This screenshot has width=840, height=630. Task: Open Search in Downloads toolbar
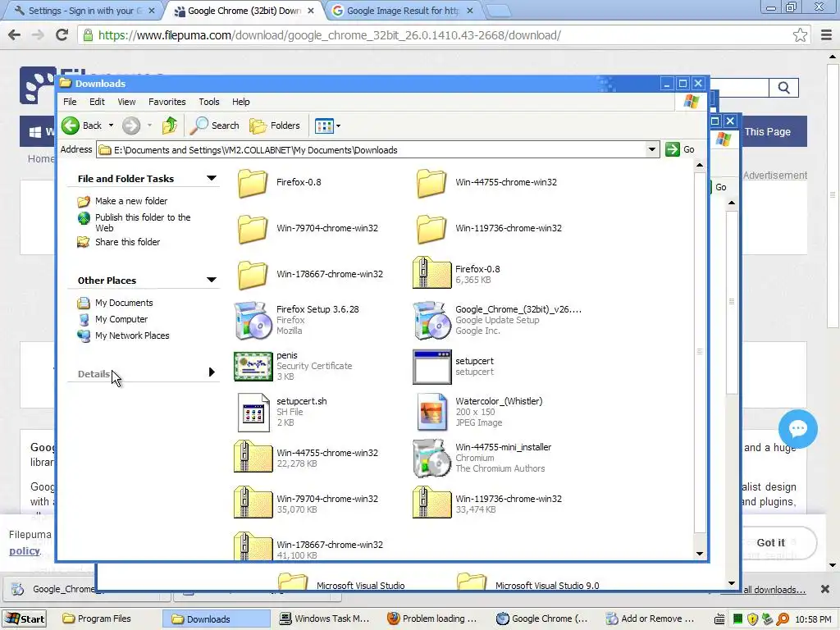point(215,126)
